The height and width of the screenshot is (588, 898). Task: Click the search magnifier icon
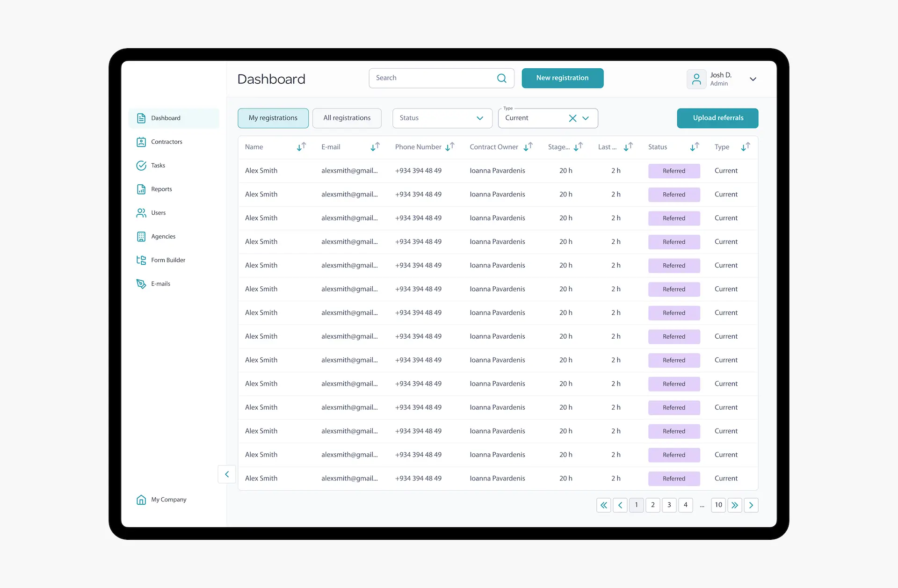501,78
